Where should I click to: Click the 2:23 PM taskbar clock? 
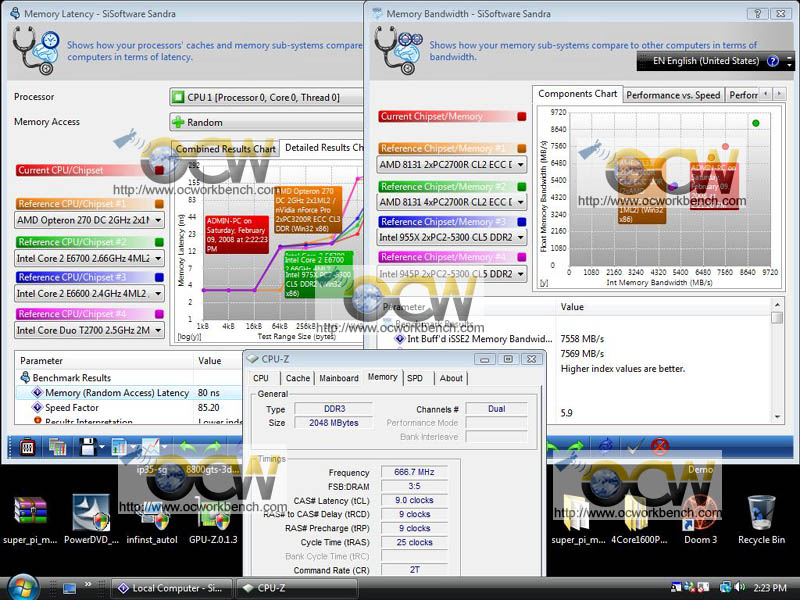pyautogui.click(x=770, y=588)
